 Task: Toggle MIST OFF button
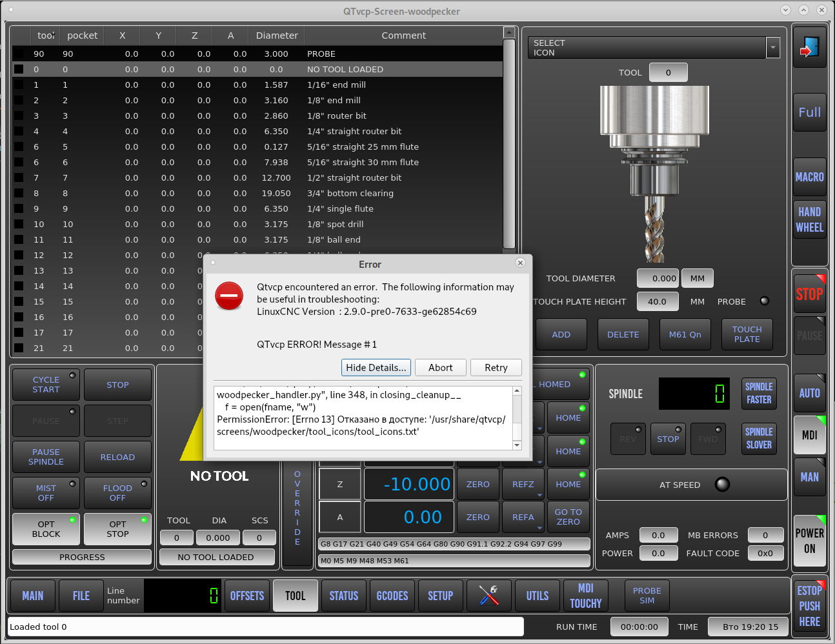pyautogui.click(x=46, y=493)
